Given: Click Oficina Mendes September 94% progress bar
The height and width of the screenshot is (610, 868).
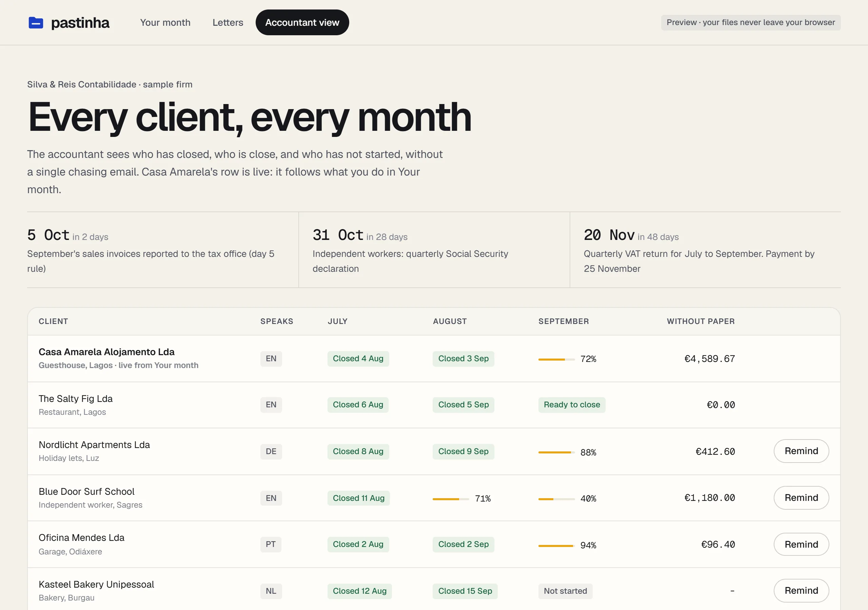Looking at the screenshot, I should [556, 545].
